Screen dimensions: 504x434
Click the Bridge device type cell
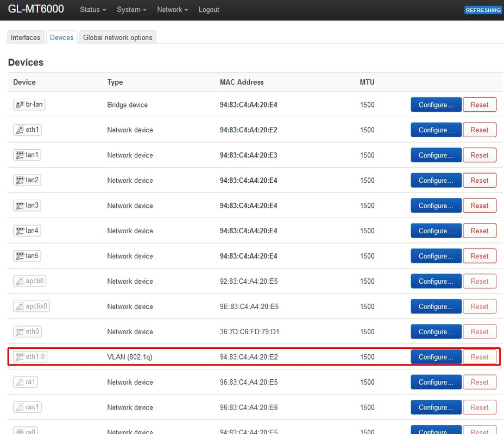point(127,105)
